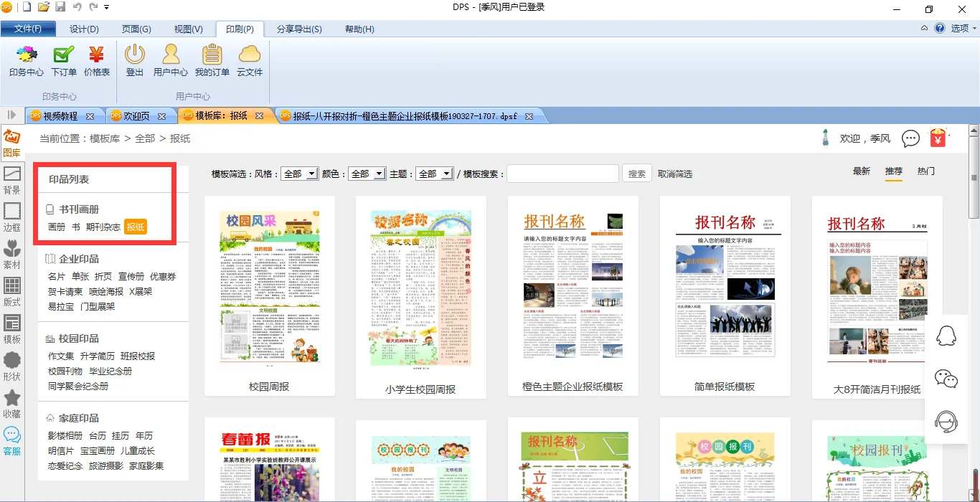Click the 取消筛选 clear filter link
This screenshot has width=980, height=502.
[675, 174]
